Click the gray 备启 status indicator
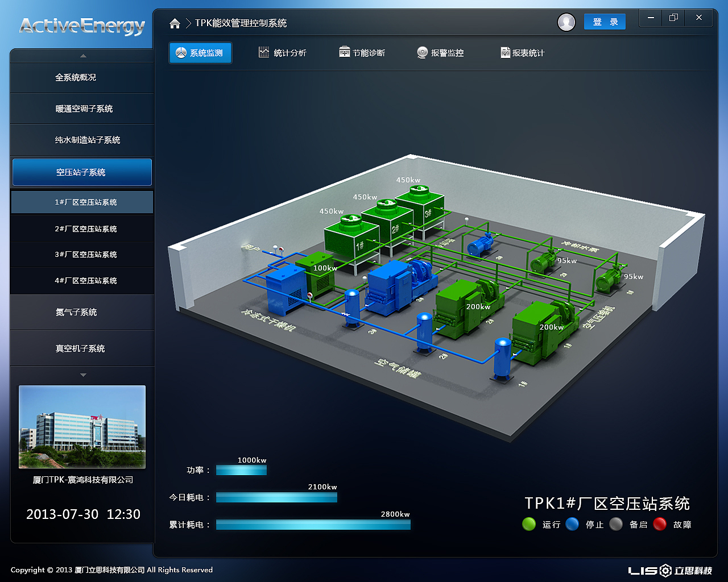The height and width of the screenshot is (582, 728). 616,524
